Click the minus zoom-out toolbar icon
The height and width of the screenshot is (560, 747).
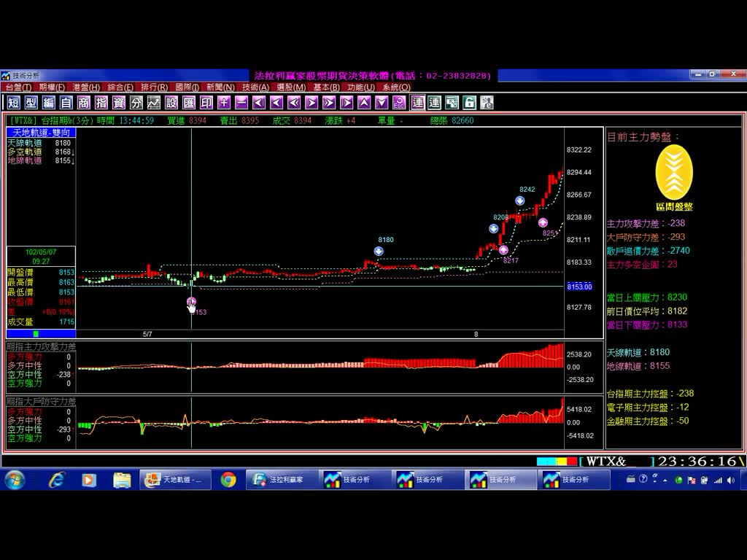pyautogui.click(x=241, y=102)
